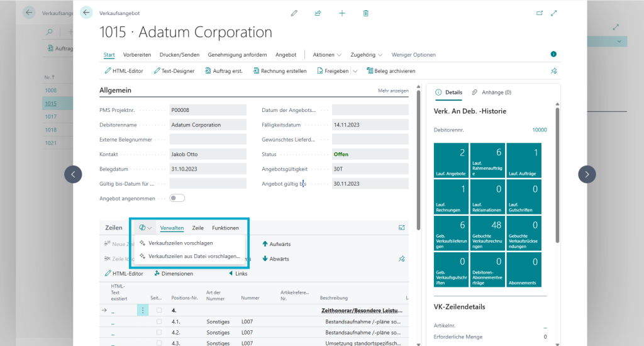Viewport: 644px width, 346px height.
Task: Open the Angebot tab
Action: 286,55
